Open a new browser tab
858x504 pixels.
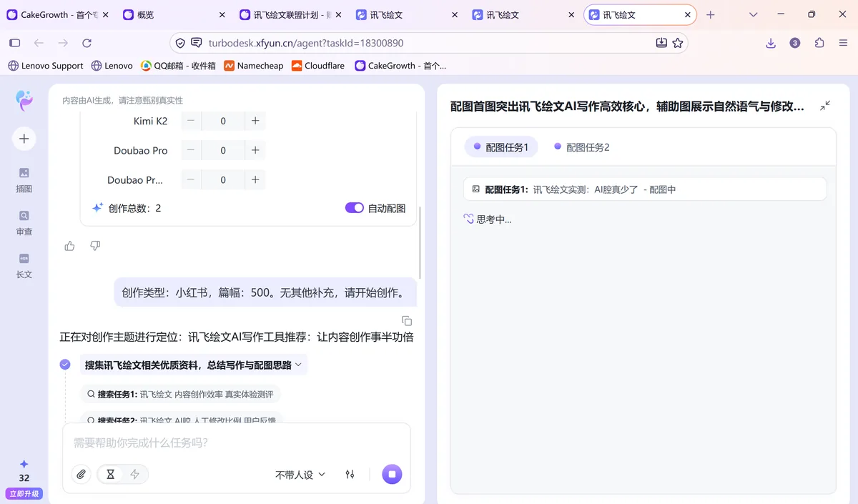click(710, 14)
